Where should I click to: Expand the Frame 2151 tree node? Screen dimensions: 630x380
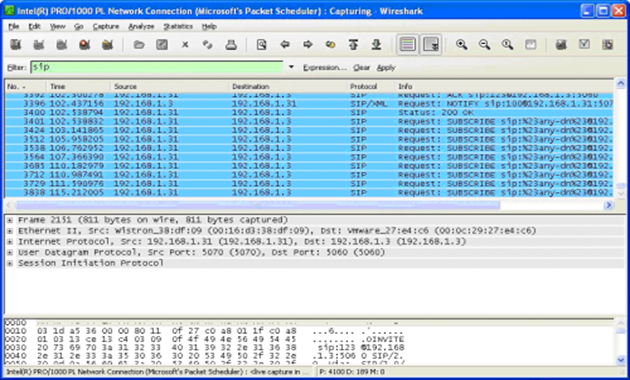click(10, 220)
